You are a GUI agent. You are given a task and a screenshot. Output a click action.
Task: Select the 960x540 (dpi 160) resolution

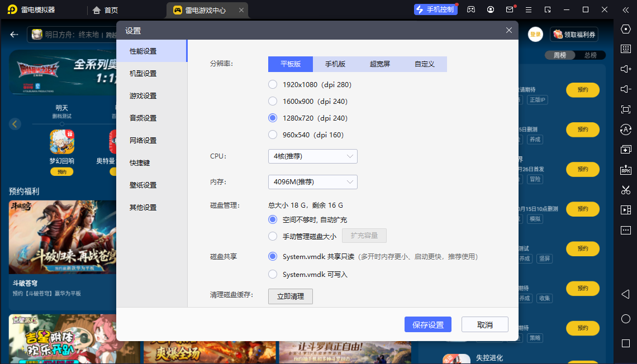click(x=273, y=135)
